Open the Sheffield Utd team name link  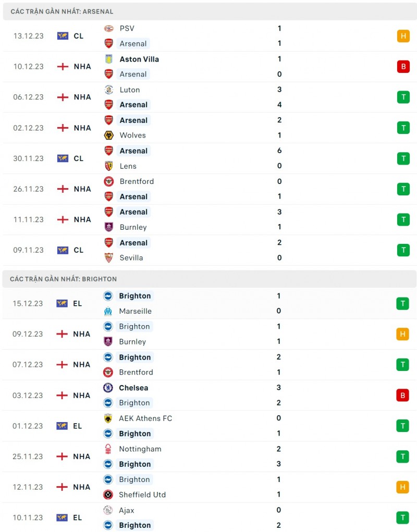tap(142, 494)
